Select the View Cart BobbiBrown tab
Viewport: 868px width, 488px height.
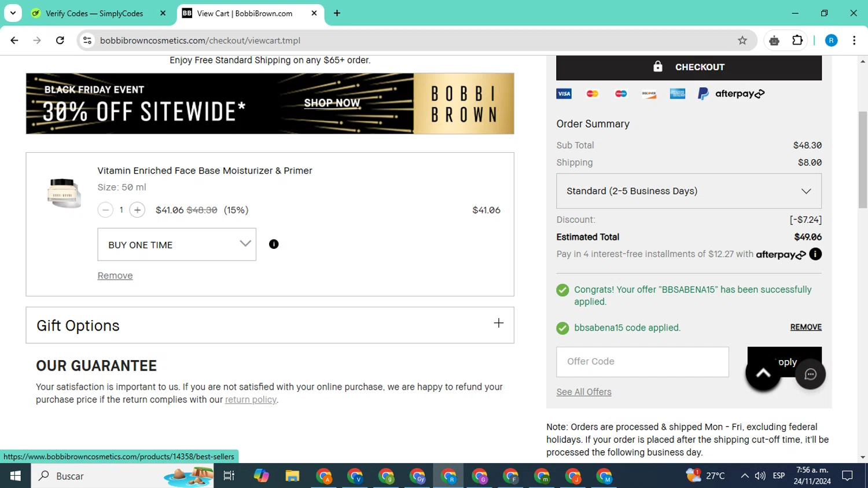click(x=245, y=13)
